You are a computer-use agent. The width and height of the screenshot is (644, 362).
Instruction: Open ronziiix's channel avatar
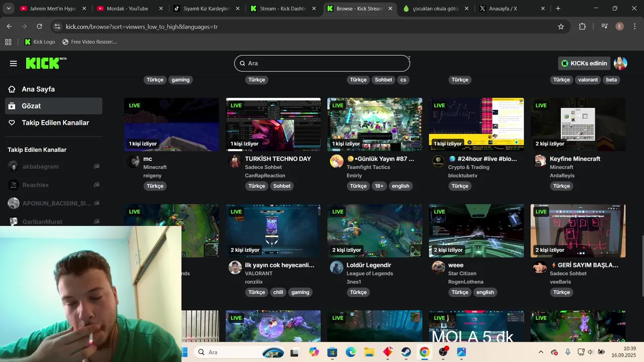(235, 267)
